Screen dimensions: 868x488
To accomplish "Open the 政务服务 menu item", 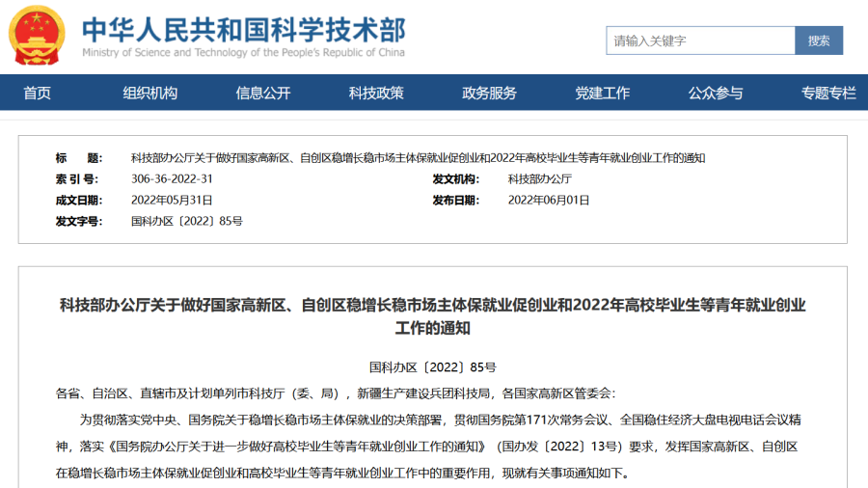I will coord(489,93).
